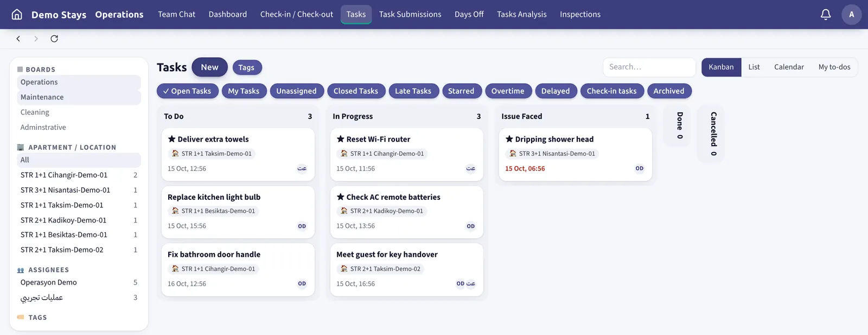The image size is (868, 335).
Task: Open Inspections menu
Action: 580,15
